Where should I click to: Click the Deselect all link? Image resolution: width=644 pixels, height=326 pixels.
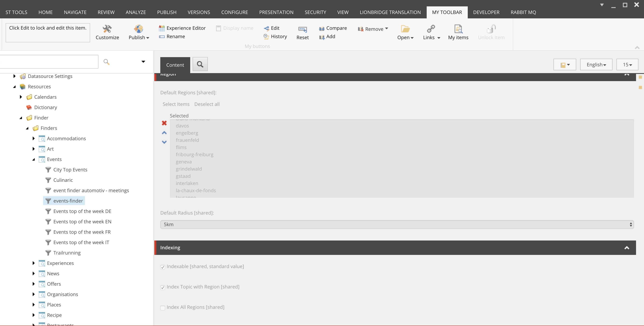(x=207, y=104)
